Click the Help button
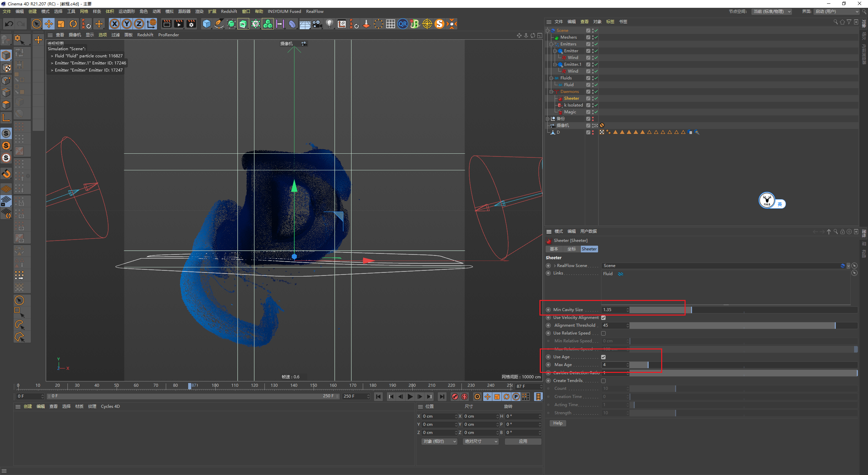The image size is (868, 475). [558, 423]
